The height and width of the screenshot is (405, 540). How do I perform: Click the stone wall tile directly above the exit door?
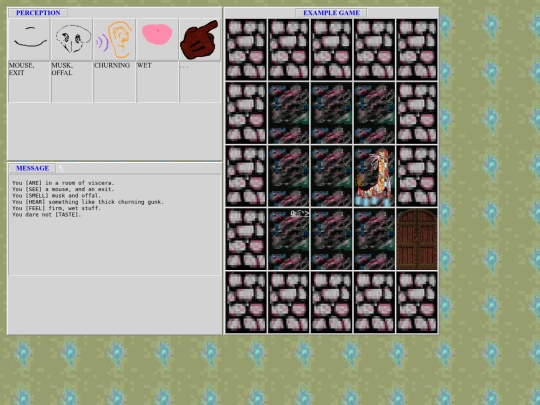[x=417, y=176]
